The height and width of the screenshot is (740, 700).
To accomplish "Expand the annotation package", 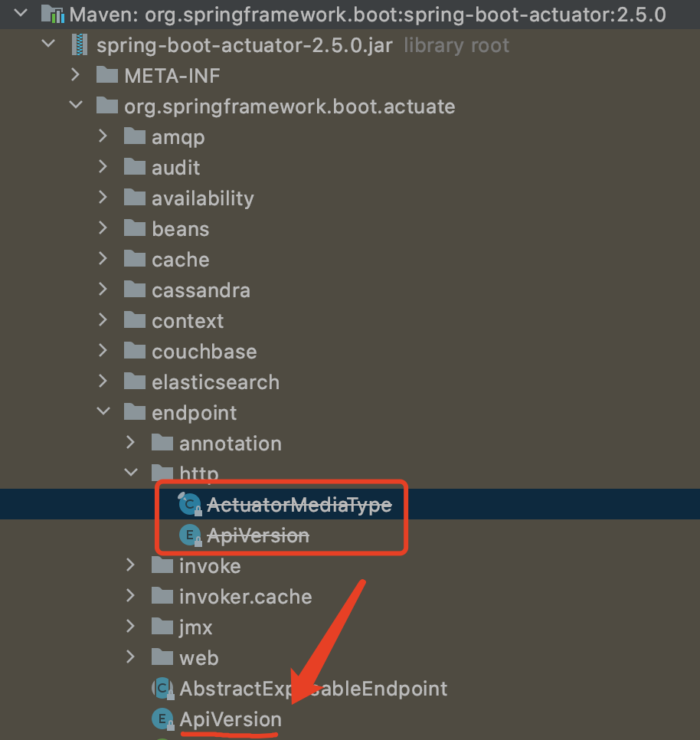I will point(131,442).
